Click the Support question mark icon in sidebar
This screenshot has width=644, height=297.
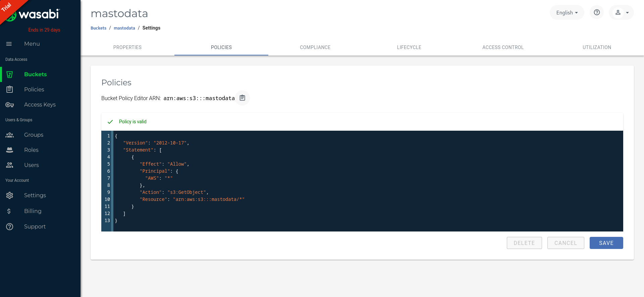coord(10,226)
